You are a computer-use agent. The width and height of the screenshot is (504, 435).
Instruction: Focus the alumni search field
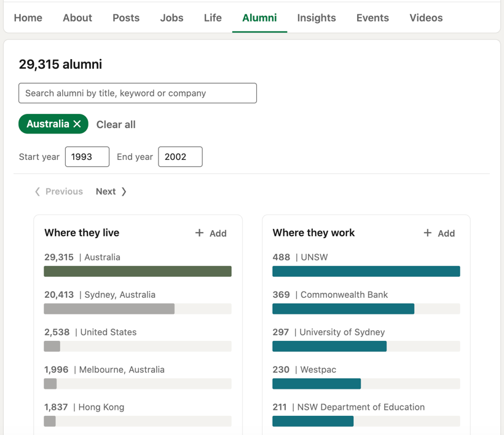coord(138,94)
